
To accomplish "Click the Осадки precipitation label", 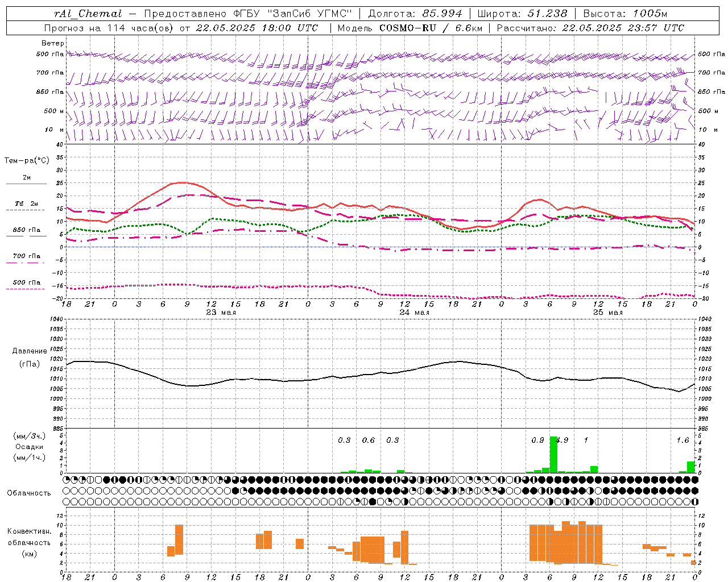I will click(30, 447).
